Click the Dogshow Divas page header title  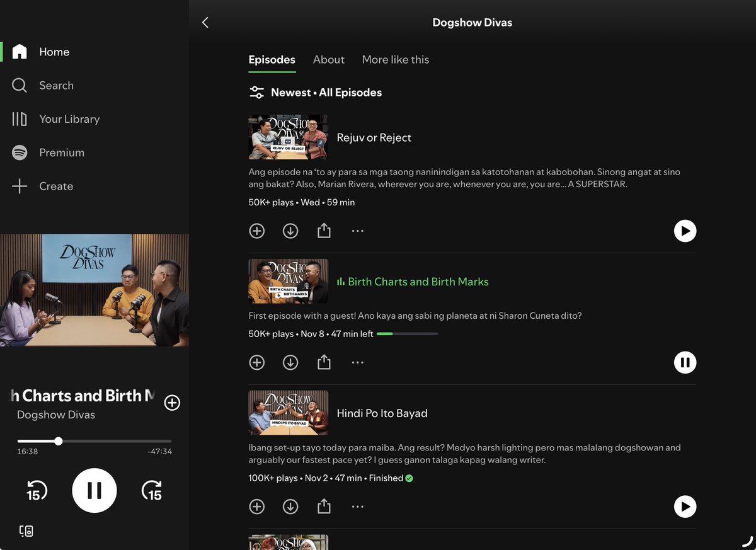(472, 23)
